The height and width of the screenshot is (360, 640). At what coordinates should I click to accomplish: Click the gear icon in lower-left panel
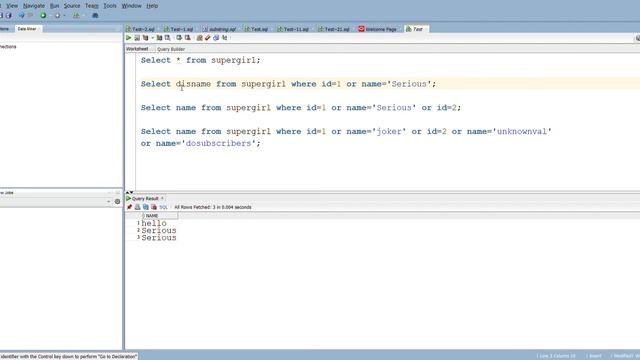click(x=117, y=201)
